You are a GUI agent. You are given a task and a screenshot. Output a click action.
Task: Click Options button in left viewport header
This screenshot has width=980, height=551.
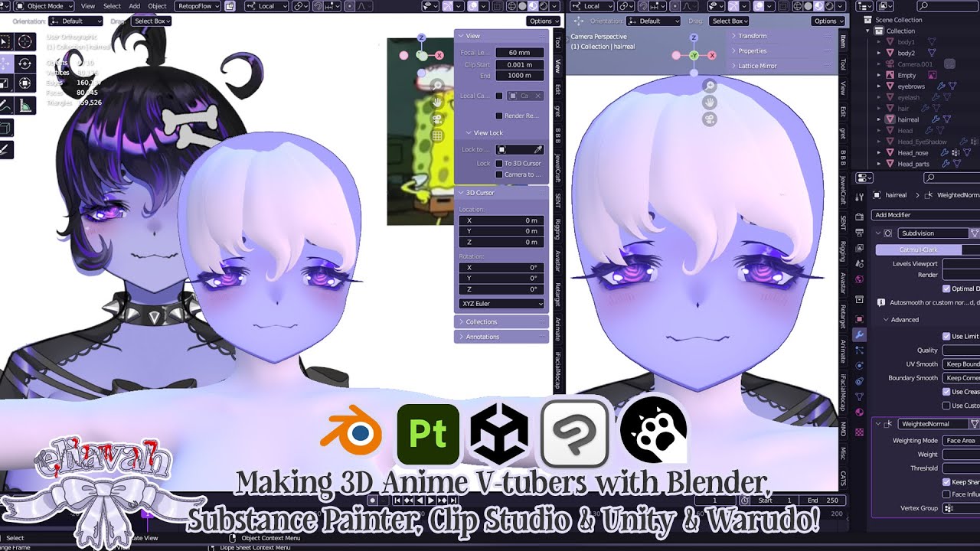tap(543, 21)
